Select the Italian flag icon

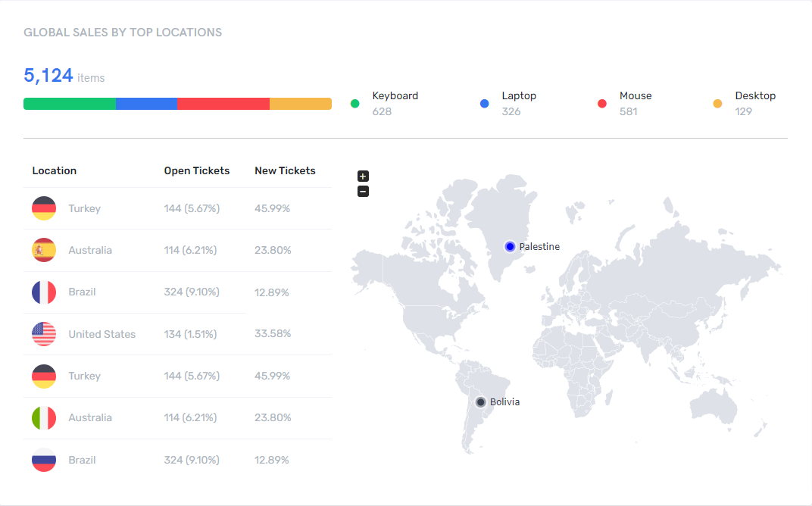pos(44,418)
